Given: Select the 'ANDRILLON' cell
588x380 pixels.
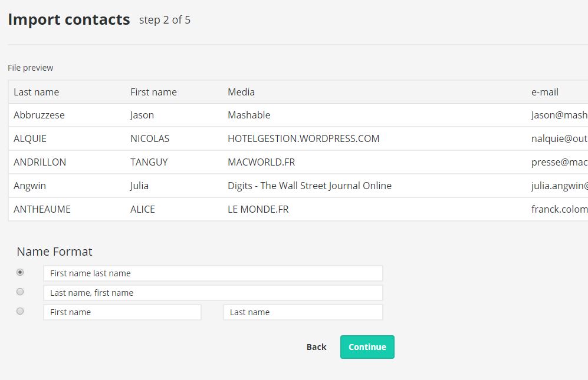Looking at the screenshot, I should [40, 162].
